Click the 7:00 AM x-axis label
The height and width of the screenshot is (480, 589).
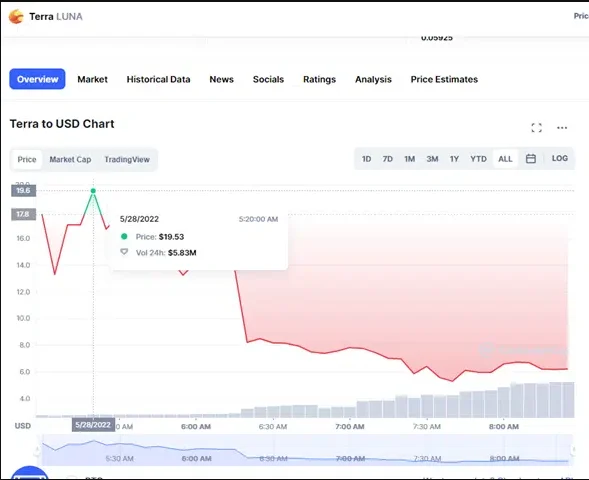[350, 427]
